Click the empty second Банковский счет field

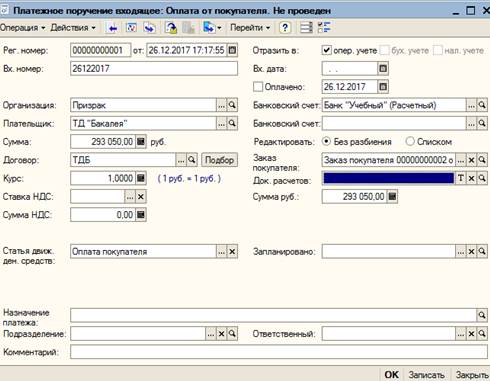coord(394,124)
